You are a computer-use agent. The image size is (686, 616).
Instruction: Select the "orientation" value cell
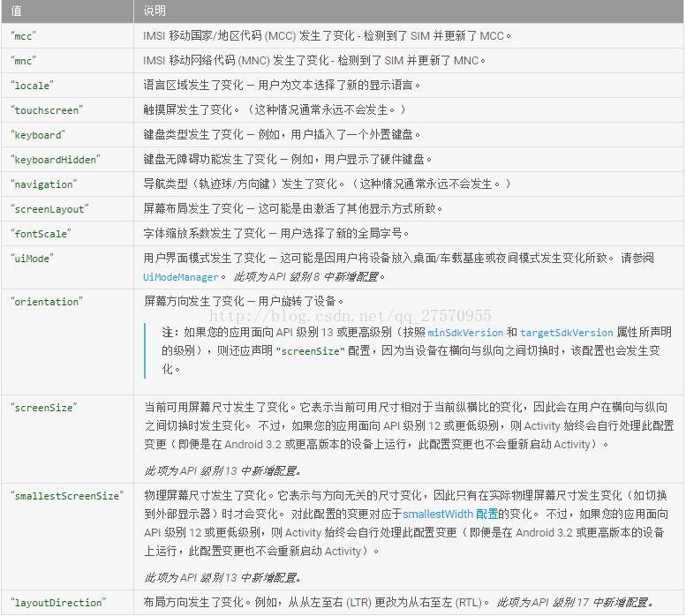click(x=45, y=301)
